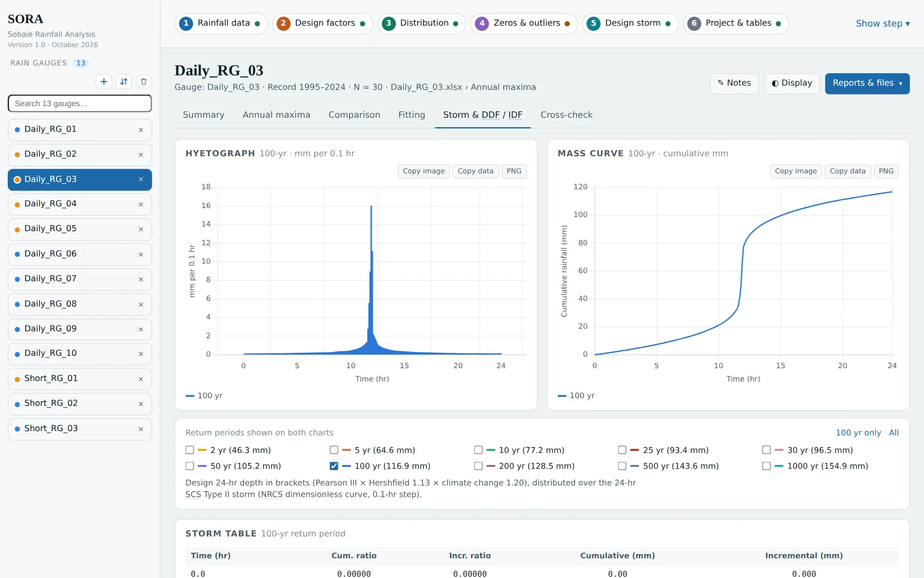This screenshot has height=578, width=924.
Task: Export mass curve as PNG
Action: tap(886, 171)
